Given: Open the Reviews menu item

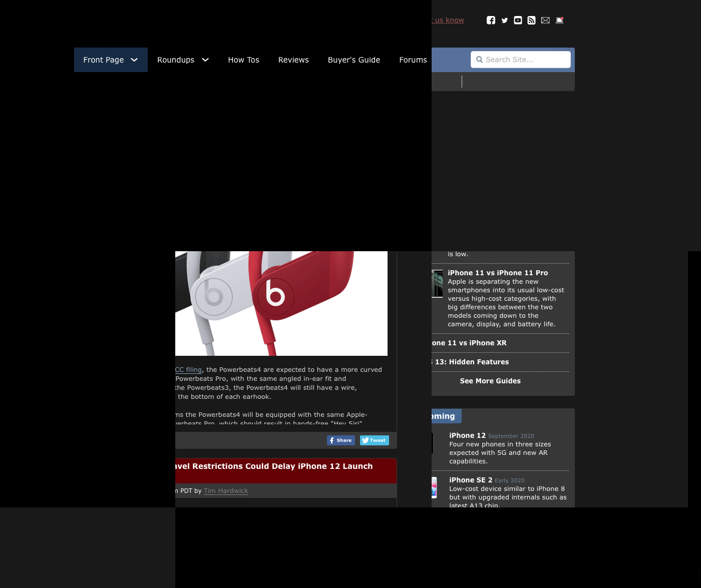Looking at the screenshot, I should pos(293,60).
